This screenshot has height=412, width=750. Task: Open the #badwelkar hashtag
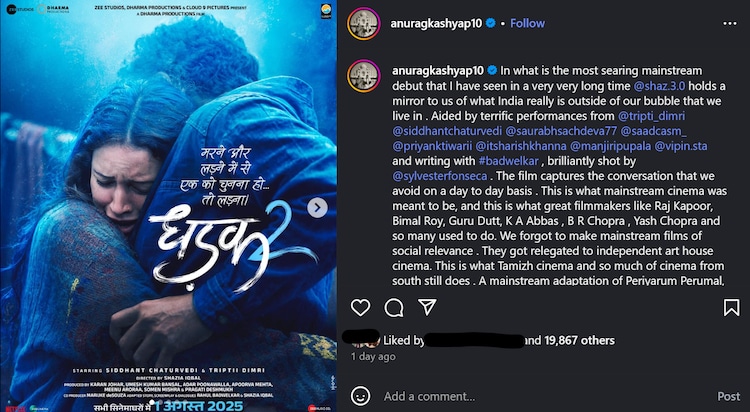point(508,161)
